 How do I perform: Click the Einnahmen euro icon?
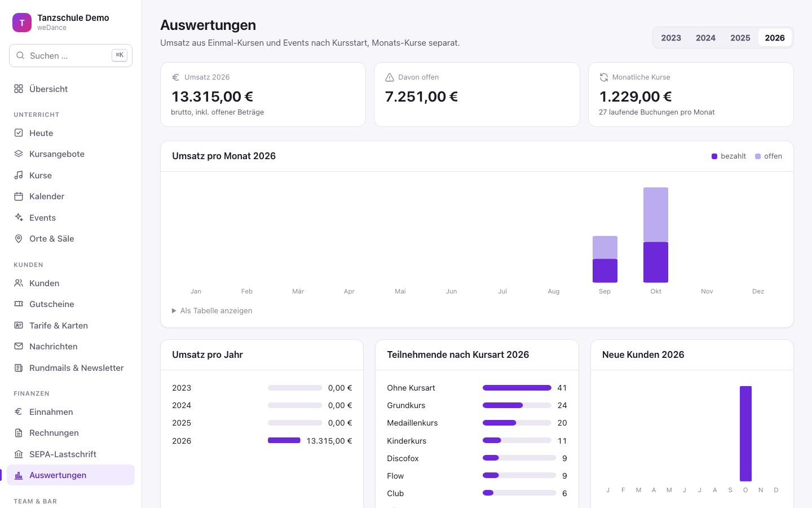(19, 411)
